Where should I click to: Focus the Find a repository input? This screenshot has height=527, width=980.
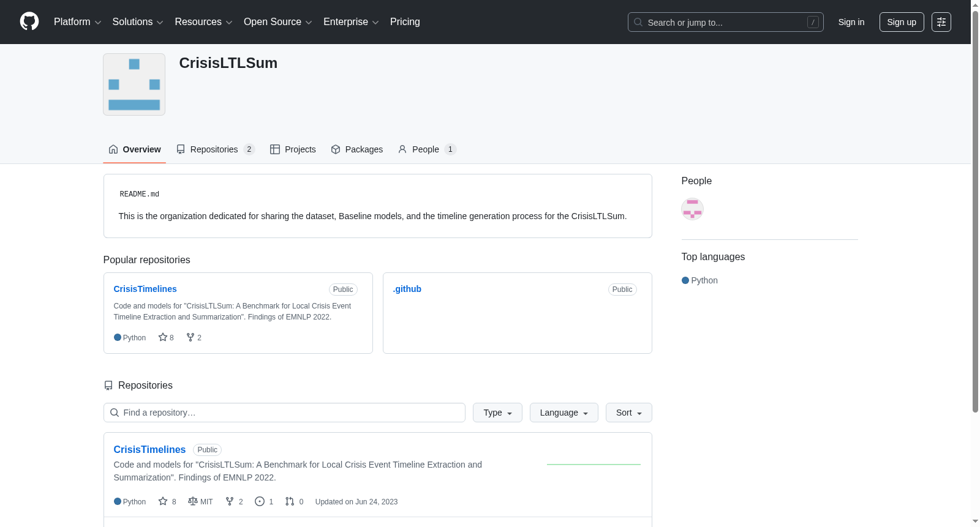(x=284, y=413)
